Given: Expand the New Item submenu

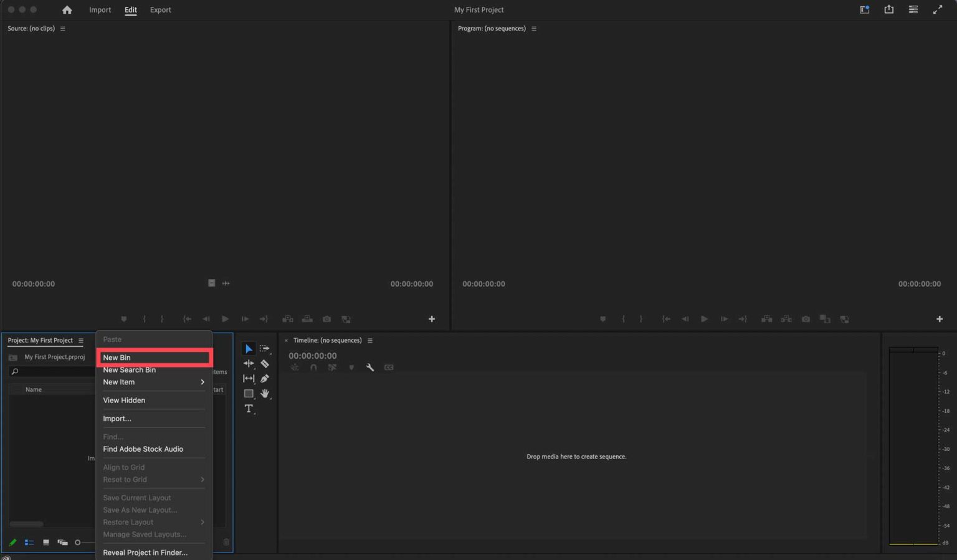Looking at the screenshot, I should (x=153, y=382).
